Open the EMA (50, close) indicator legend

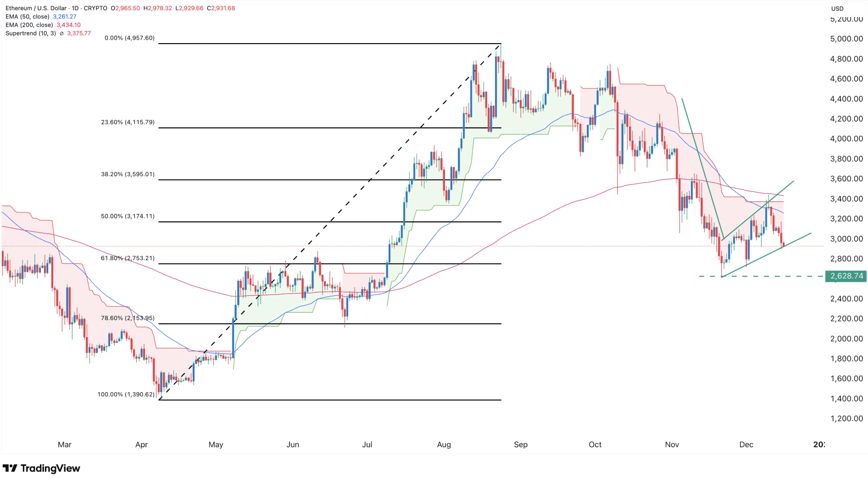pos(28,17)
